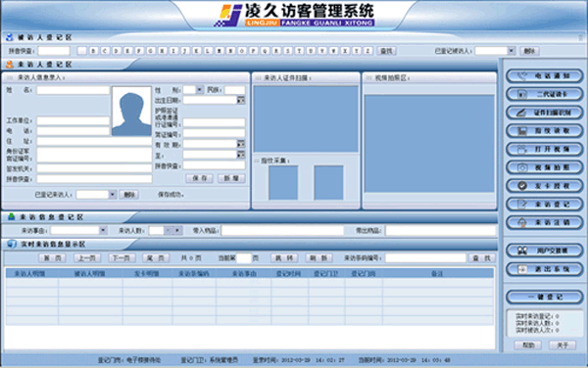Viewport: 588px width, 368px height.
Task: Click the 被访人登记区 person icon
Action: point(10,37)
